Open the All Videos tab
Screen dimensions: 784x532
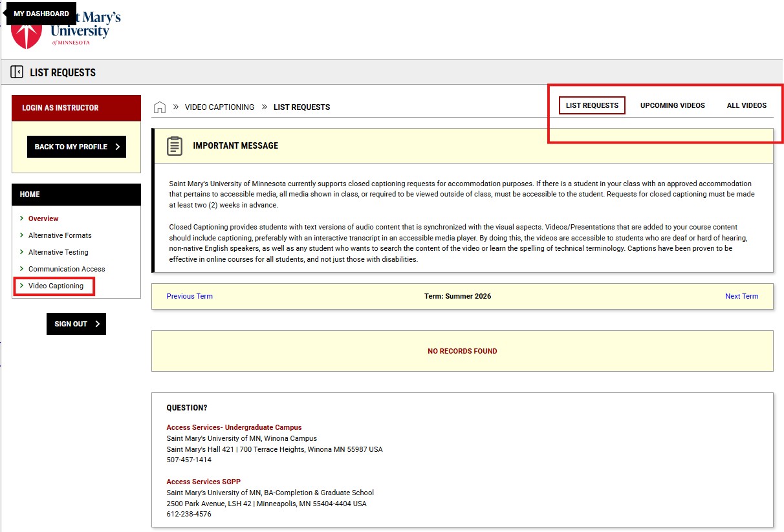pos(746,105)
